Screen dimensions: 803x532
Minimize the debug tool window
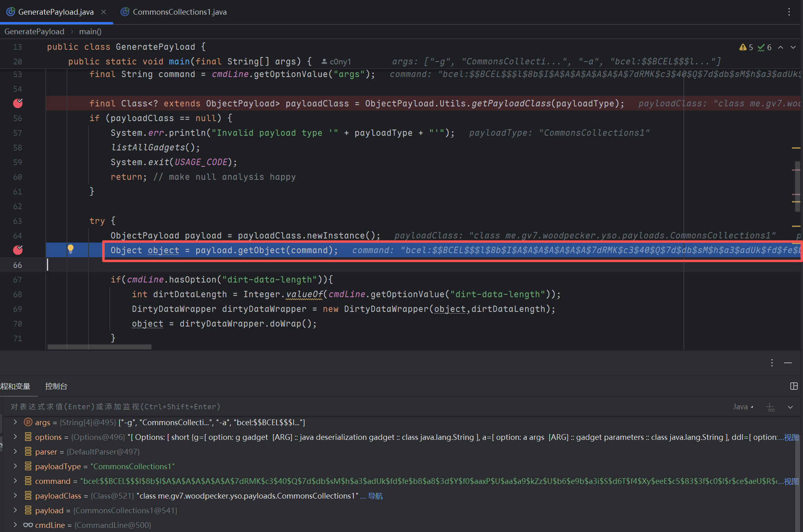[x=788, y=363]
